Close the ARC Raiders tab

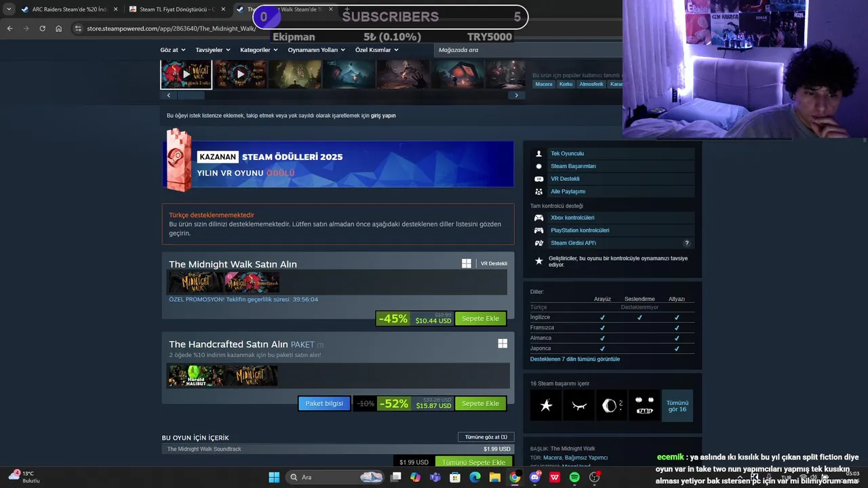pos(115,9)
